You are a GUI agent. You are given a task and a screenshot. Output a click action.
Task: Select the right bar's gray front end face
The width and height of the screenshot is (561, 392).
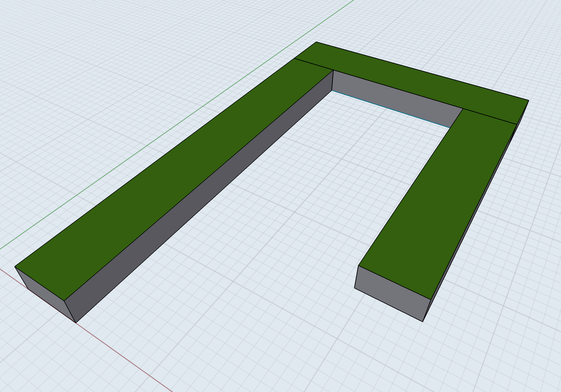click(x=391, y=293)
